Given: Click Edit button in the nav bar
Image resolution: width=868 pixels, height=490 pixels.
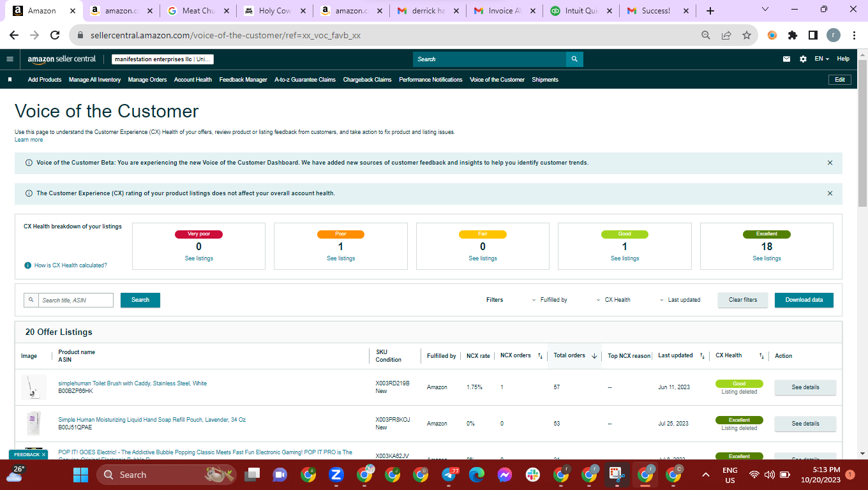Looking at the screenshot, I should click(x=840, y=80).
